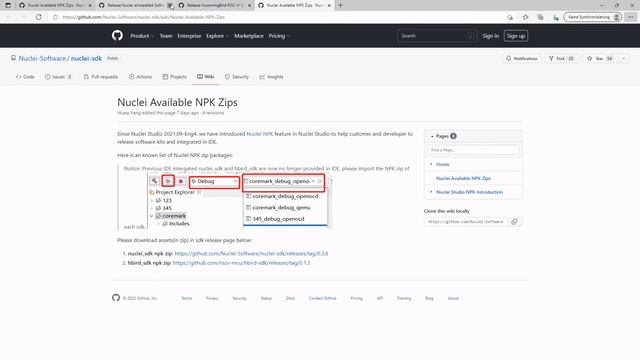Select the wiki clone URL field
Image resolution: width=640 pixels, height=360 pixels.
point(466,222)
